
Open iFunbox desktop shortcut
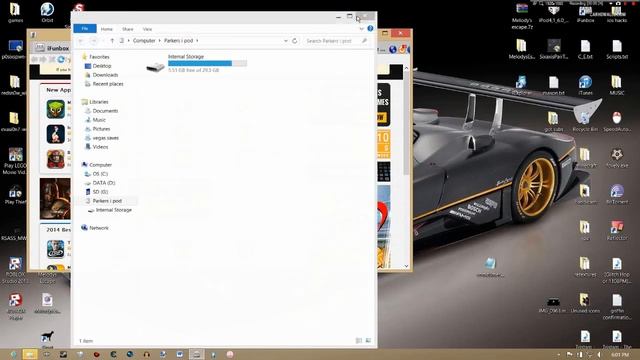coord(585,13)
